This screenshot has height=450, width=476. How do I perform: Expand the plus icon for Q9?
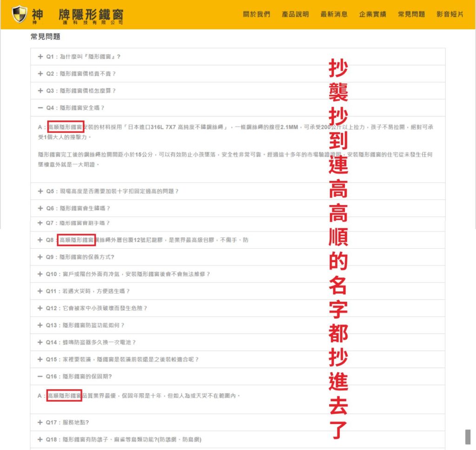pos(40,257)
